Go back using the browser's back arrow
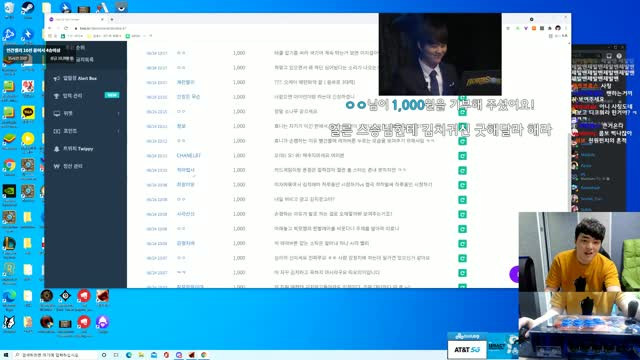Image resolution: width=640 pixels, height=360 pixels. tap(50, 28)
